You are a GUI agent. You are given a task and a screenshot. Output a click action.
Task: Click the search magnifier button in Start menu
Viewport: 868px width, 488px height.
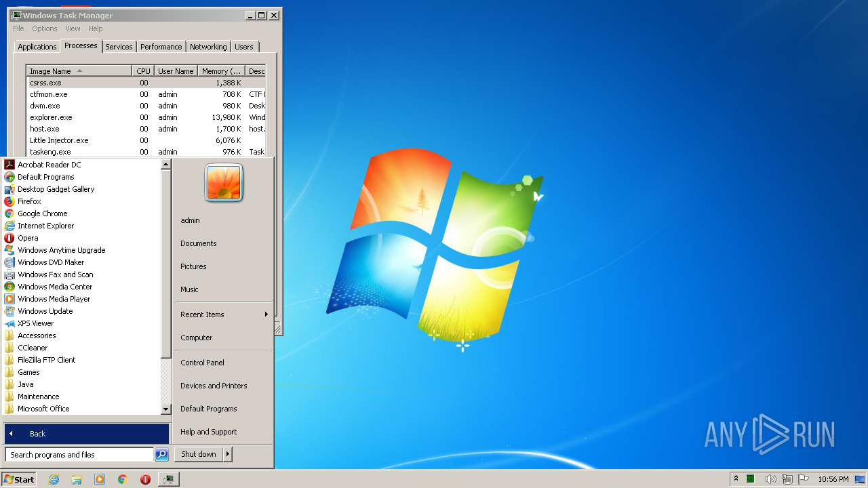[x=161, y=455]
